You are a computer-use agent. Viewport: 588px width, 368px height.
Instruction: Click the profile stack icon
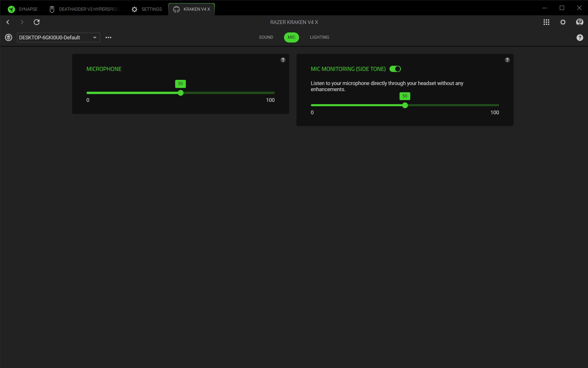click(x=8, y=37)
